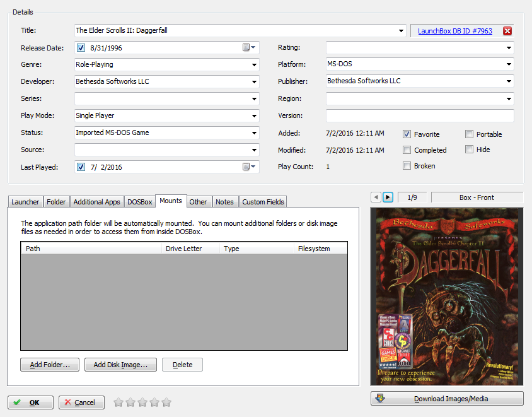532x417 pixels.
Task: Expand the Developer dropdown
Action: pos(254,81)
